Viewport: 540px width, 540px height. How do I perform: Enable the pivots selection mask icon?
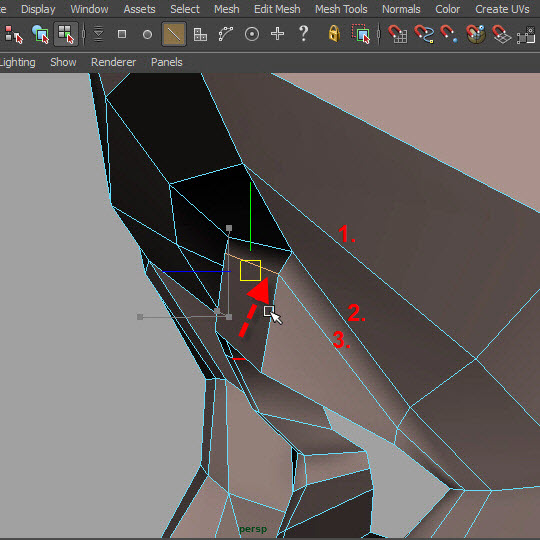point(252,34)
